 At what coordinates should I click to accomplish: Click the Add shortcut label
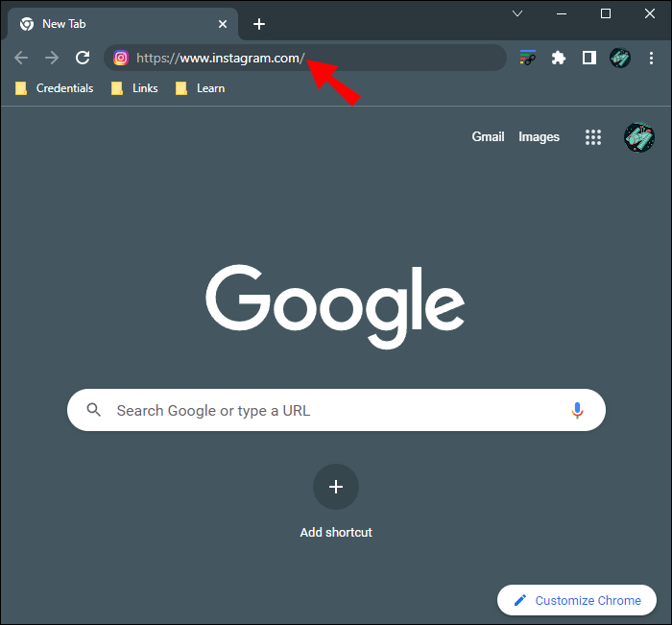click(336, 533)
